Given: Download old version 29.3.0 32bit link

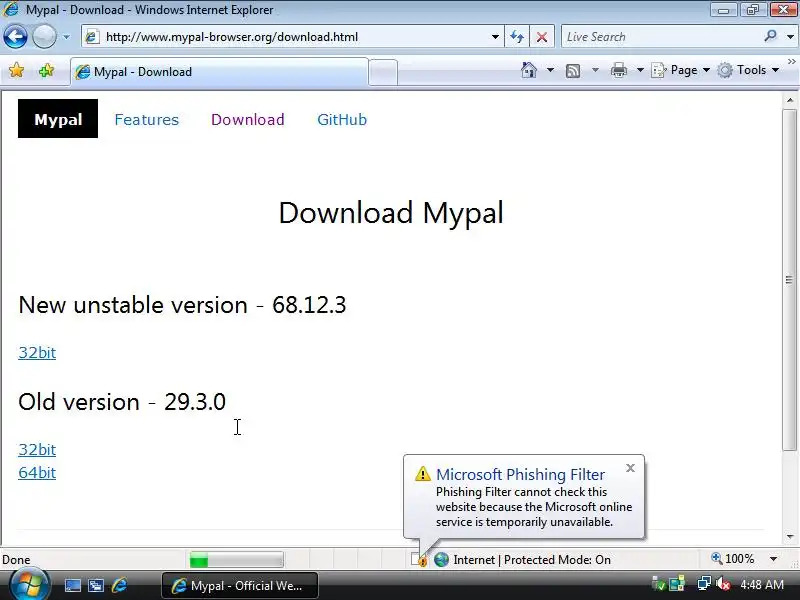Looking at the screenshot, I should (37, 449).
